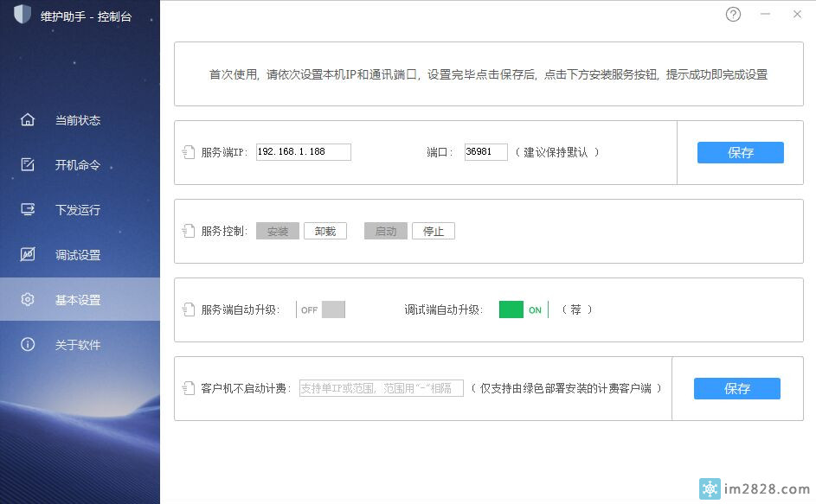Save the 客户机不启动计费 setting
The image size is (816, 504).
[736, 389]
